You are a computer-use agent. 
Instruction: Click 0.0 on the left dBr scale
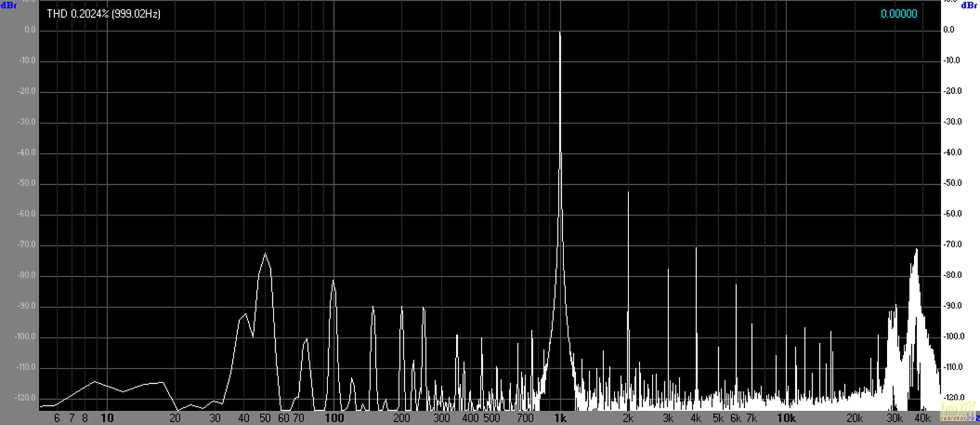point(30,30)
